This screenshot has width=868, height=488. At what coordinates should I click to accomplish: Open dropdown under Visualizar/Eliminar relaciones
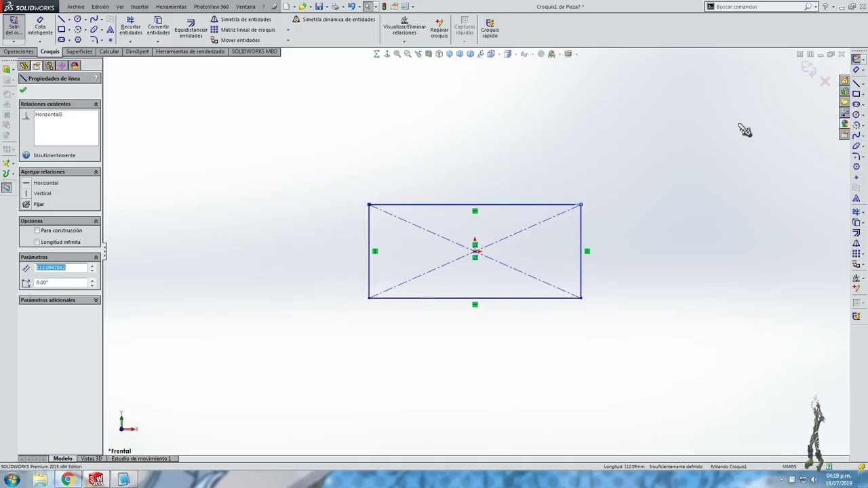pos(404,41)
